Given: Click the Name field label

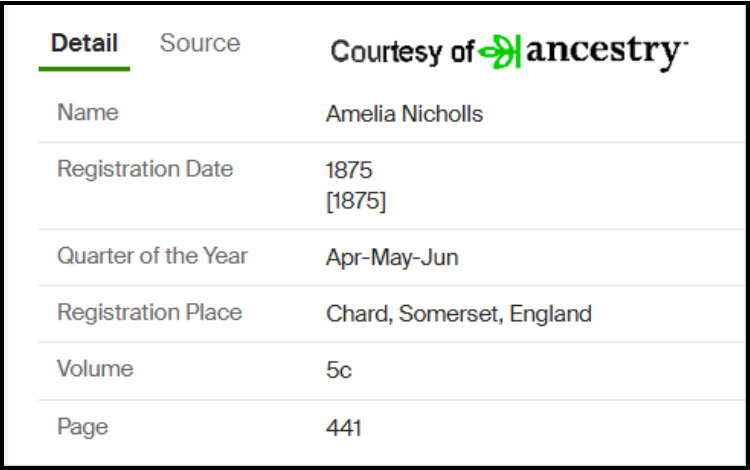Looking at the screenshot, I should [x=88, y=113].
